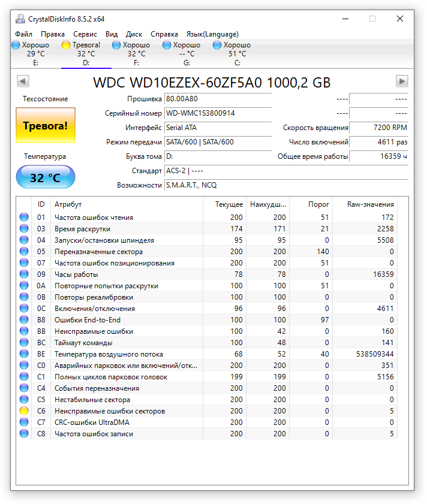Go to next disk with right arrow
The height and width of the screenshot is (504, 427).
click(x=402, y=82)
